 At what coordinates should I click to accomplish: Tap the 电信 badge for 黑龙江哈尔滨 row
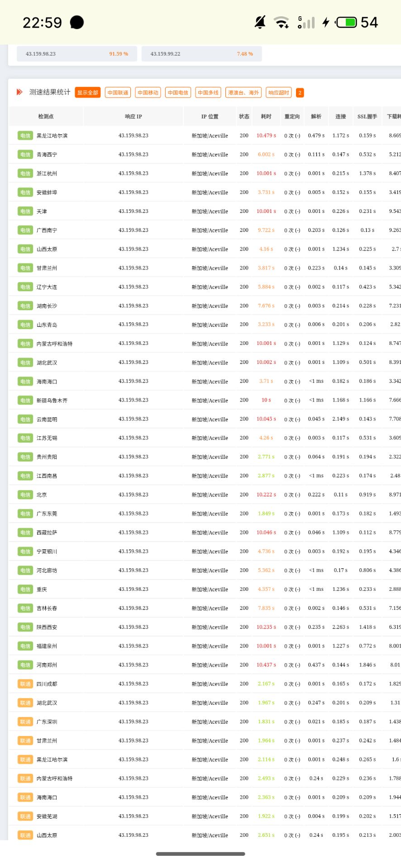25,136
